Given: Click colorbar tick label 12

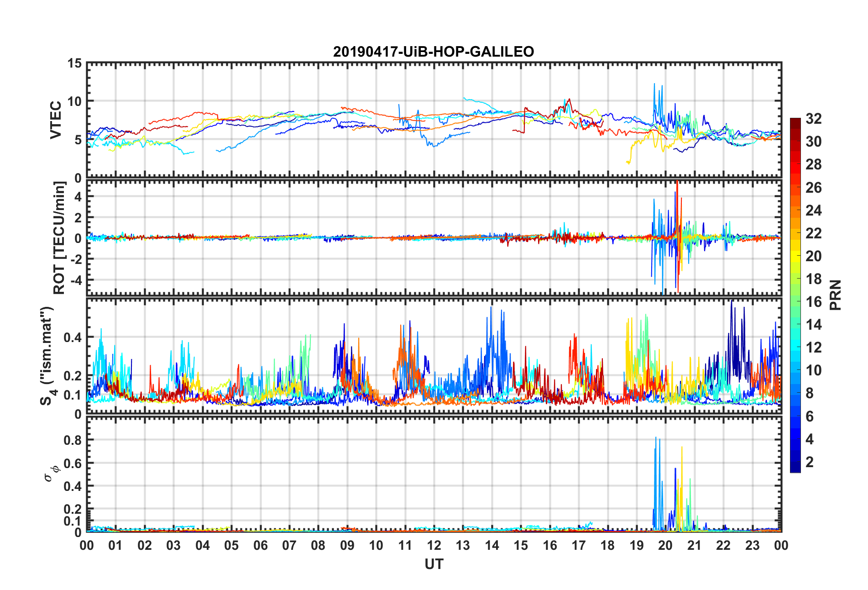Looking at the screenshot, I should click(x=814, y=348).
